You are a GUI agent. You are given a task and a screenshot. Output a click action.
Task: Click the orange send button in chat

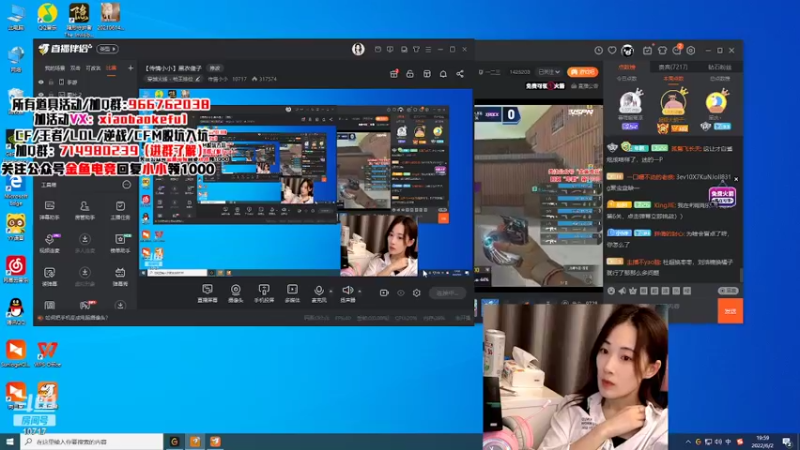(x=730, y=311)
